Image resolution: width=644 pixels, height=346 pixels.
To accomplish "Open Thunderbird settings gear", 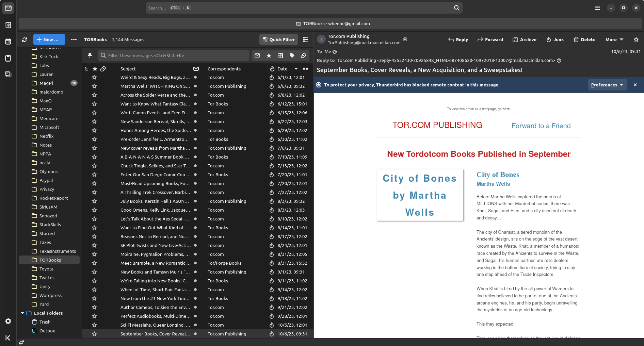I will point(8,321).
